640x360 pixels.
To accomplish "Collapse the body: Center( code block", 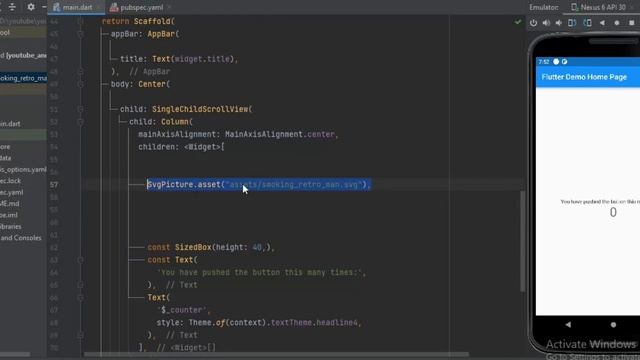I will (80, 84).
